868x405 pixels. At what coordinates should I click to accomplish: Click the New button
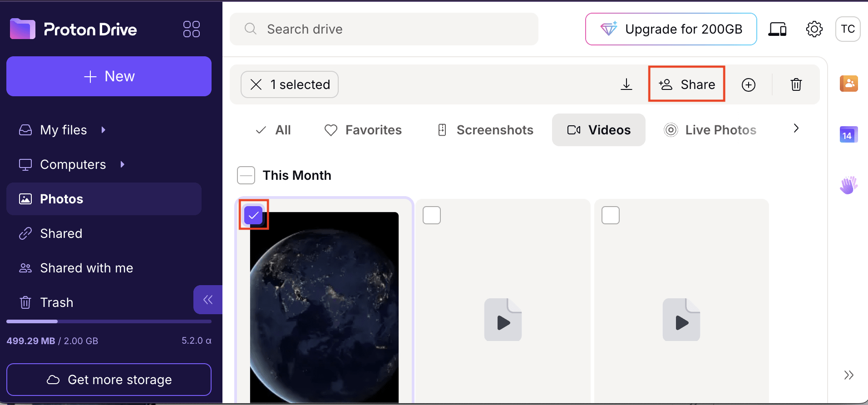point(109,76)
